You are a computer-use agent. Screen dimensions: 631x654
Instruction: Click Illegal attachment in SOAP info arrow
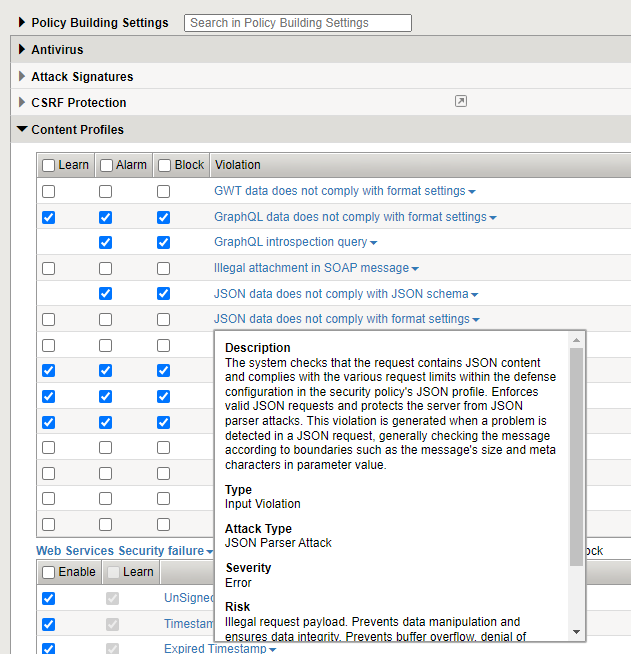tap(415, 269)
